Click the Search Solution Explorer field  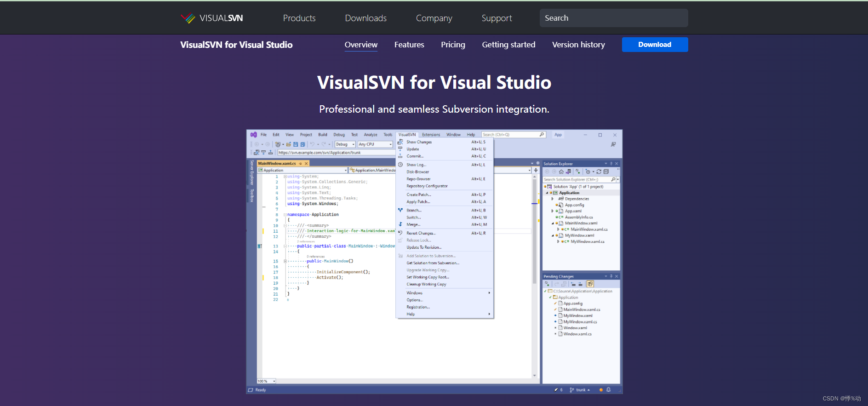click(x=581, y=180)
